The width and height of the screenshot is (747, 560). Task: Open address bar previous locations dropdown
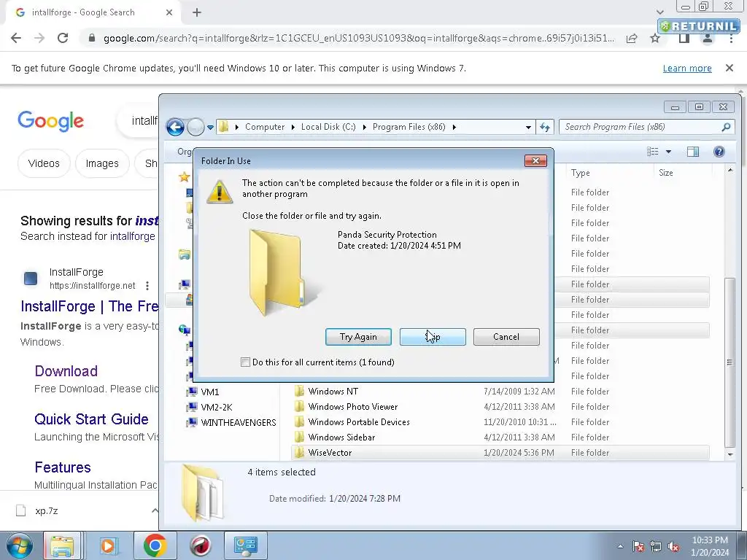(x=528, y=127)
